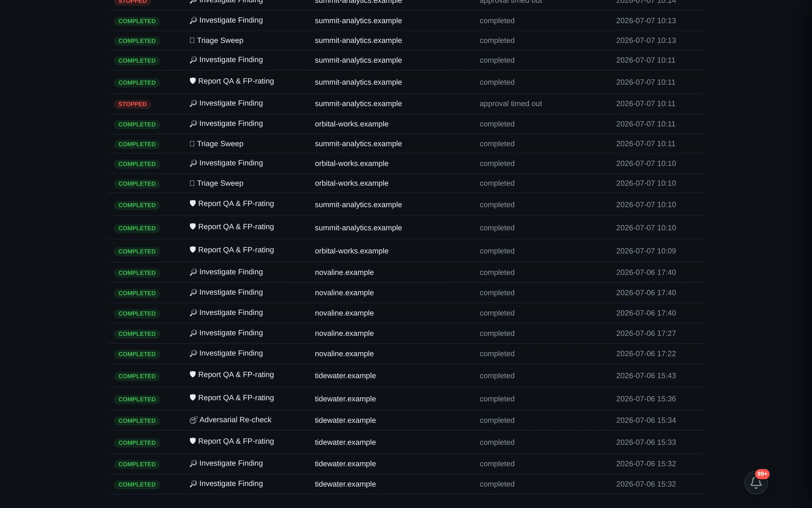Click orbital-works.example in the 10:11 row
The image size is (812, 508).
pyautogui.click(x=352, y=124)
